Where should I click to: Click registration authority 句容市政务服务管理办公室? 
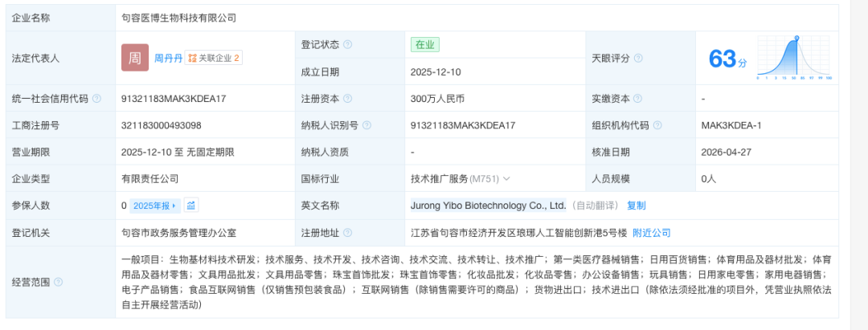click(x=178, y=233)
